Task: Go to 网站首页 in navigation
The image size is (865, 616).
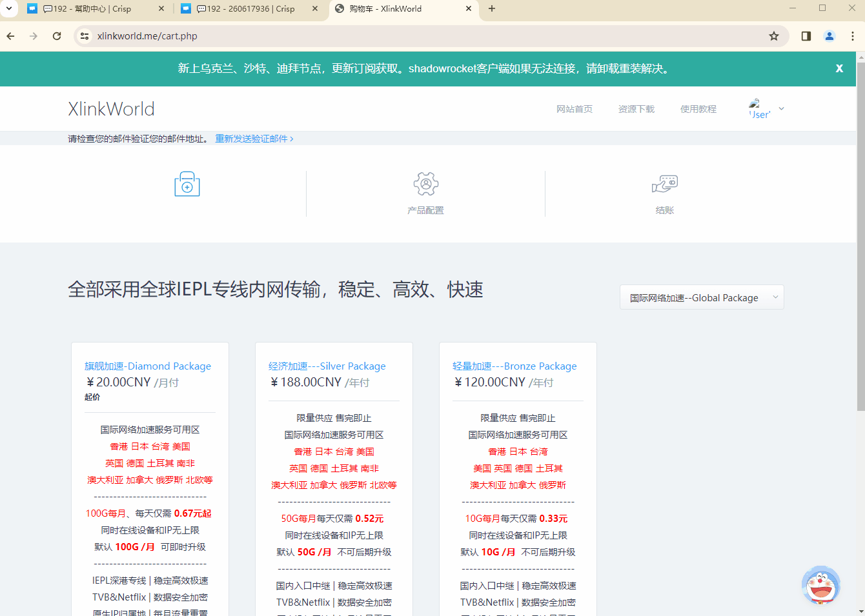Action: point(574,109)
